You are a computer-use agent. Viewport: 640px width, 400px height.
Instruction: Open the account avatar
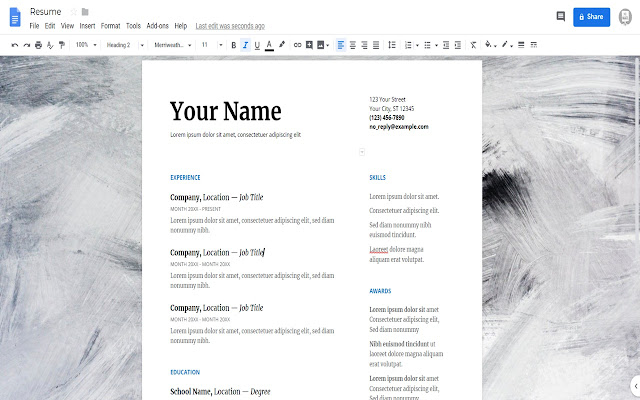(x=625, y=17)
